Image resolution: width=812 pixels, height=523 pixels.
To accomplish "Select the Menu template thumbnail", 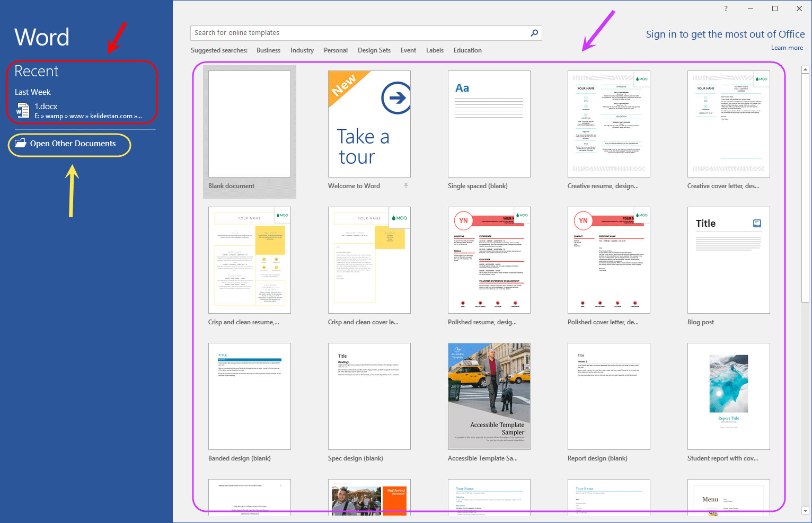I will (x=729, y=497).
